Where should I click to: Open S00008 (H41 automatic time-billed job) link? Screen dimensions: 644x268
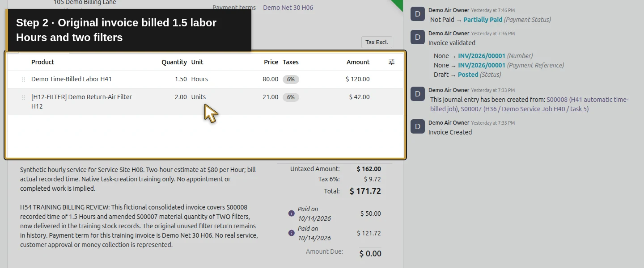click(x=529, y=104)
